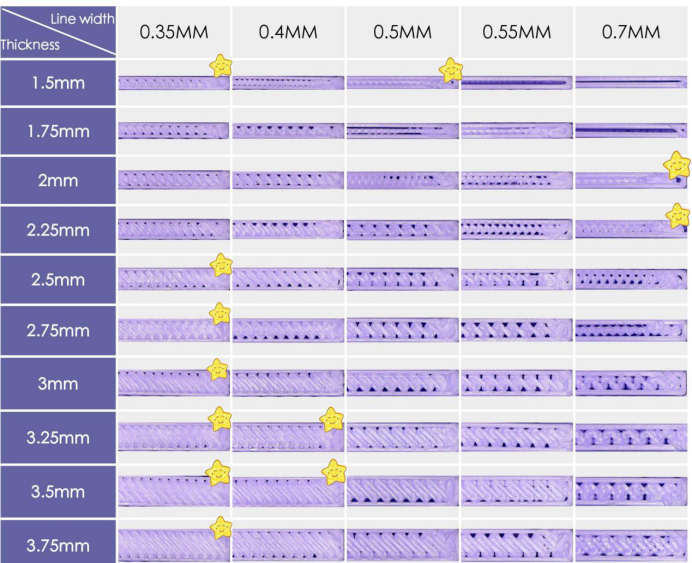Screen dimensions: 692x563
Task: Open the 3.75mm 0.7MM sample thumbnail
Action: (x=631, y=545)
